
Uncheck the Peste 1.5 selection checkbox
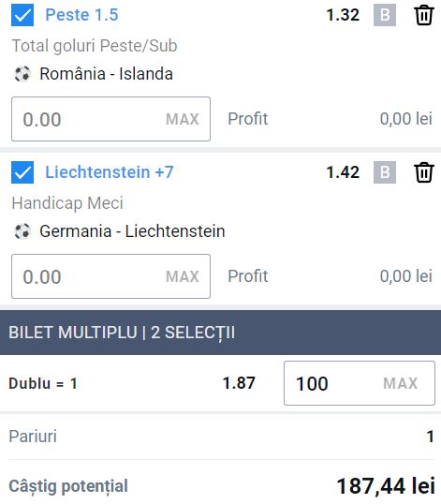click(22, 15)
